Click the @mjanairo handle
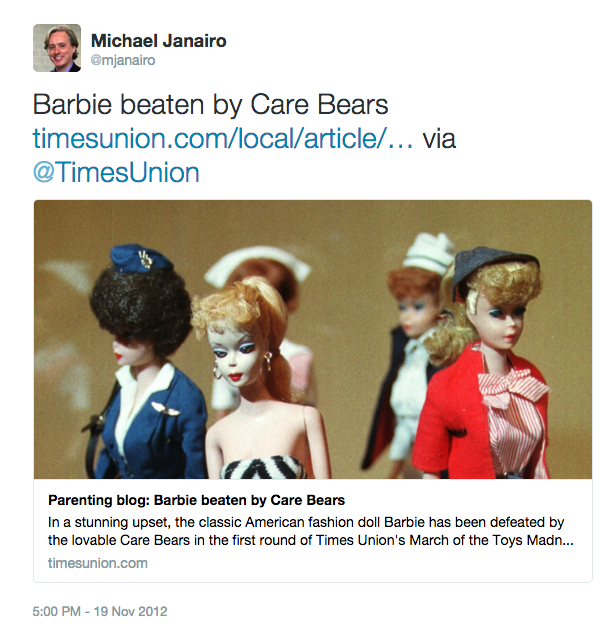Viewport: 615px width, 626px height. pos(123,60)
